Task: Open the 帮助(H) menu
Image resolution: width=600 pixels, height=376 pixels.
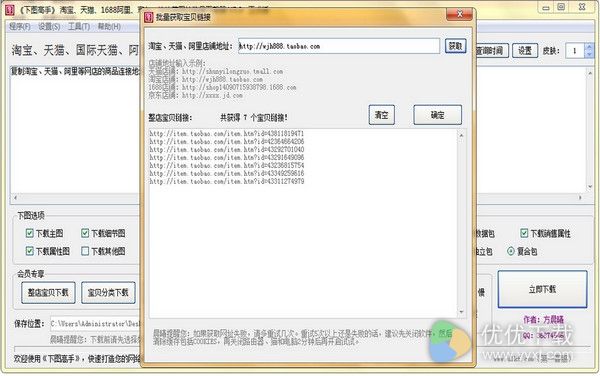Action: point(109,26)
